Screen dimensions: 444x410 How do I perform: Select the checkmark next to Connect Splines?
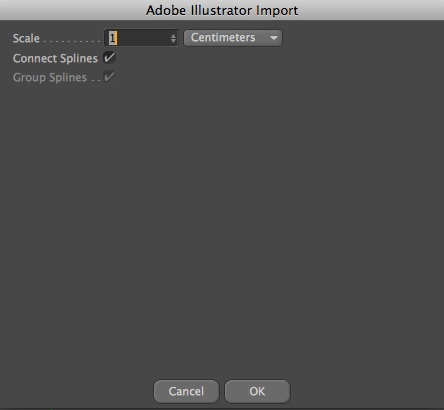point(109,58)
